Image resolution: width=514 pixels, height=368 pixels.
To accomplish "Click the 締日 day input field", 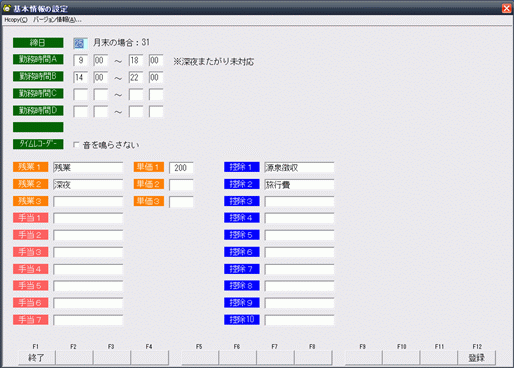I will (80, 43).
